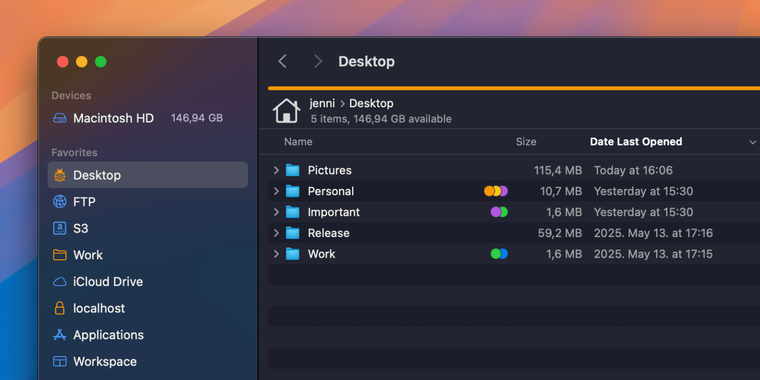Click the forward navigation arrow
Viewport: 760px width, 380px height.
tap(317, 62)
